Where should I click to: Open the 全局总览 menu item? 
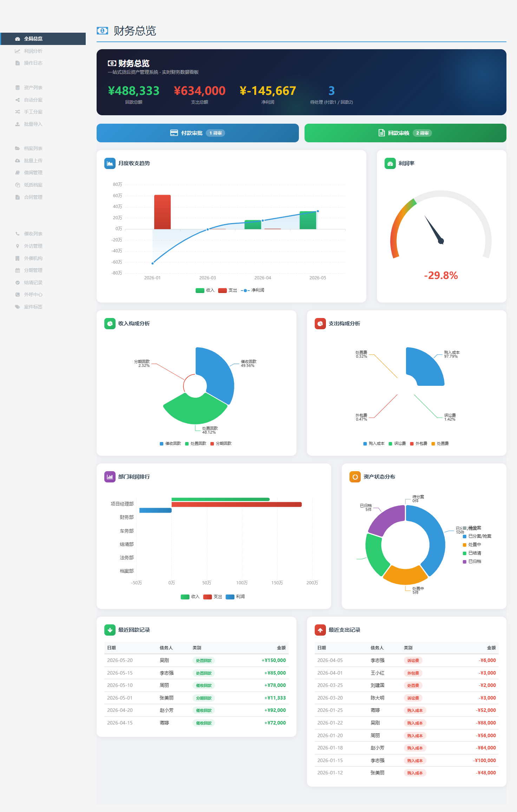point(43,39)
